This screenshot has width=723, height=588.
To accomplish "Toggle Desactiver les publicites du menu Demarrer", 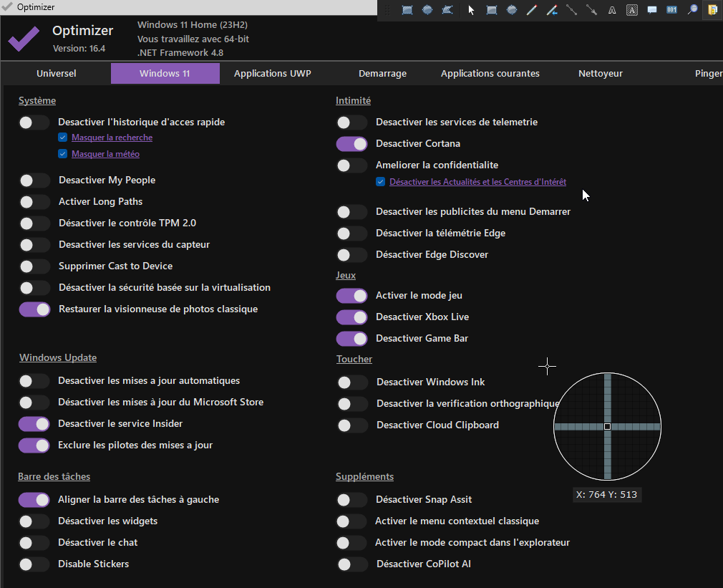I will coord(351,212).
